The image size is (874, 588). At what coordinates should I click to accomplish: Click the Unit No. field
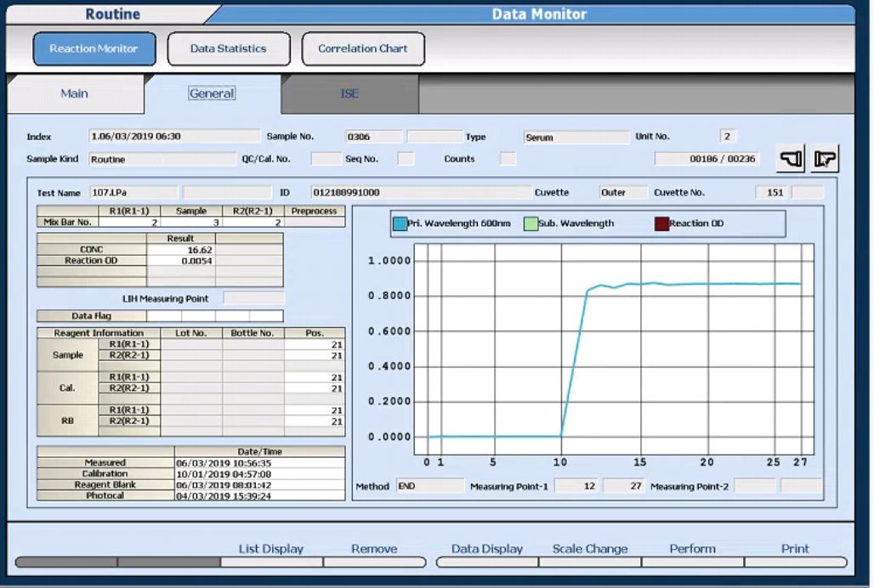[x=727, y=137]
